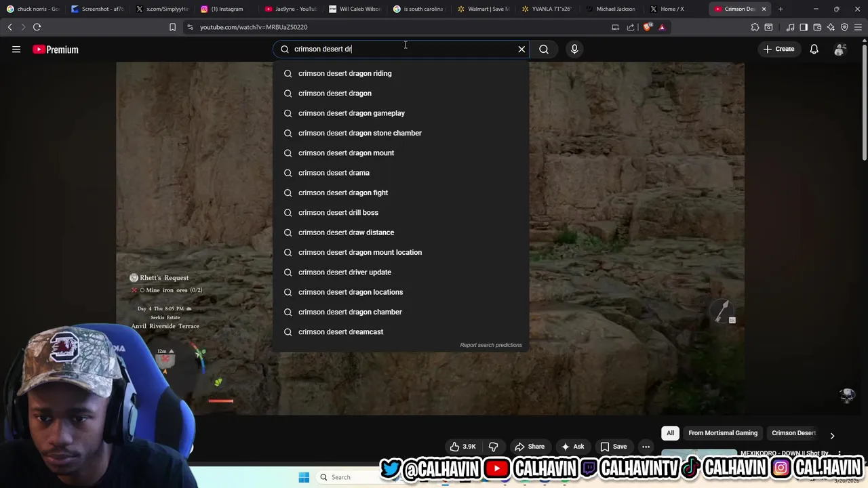This screenshot has height=488, width=868.
Task: Go back with the browser back arrow
Action: click(x=9, y=27)
